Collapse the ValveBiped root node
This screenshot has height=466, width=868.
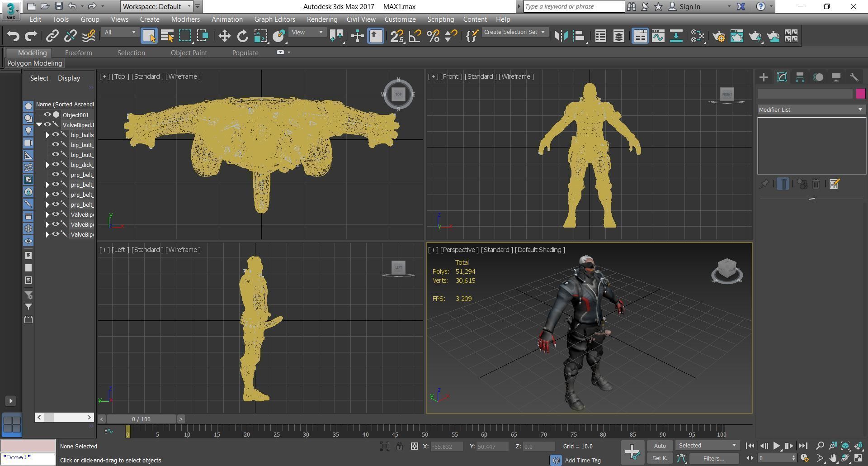[39, 124]
